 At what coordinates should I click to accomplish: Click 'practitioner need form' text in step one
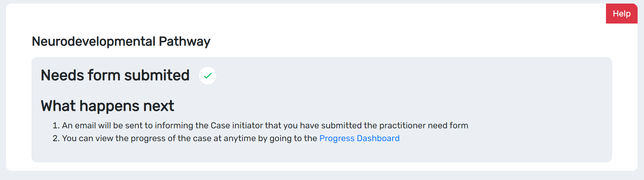point(423,125)
